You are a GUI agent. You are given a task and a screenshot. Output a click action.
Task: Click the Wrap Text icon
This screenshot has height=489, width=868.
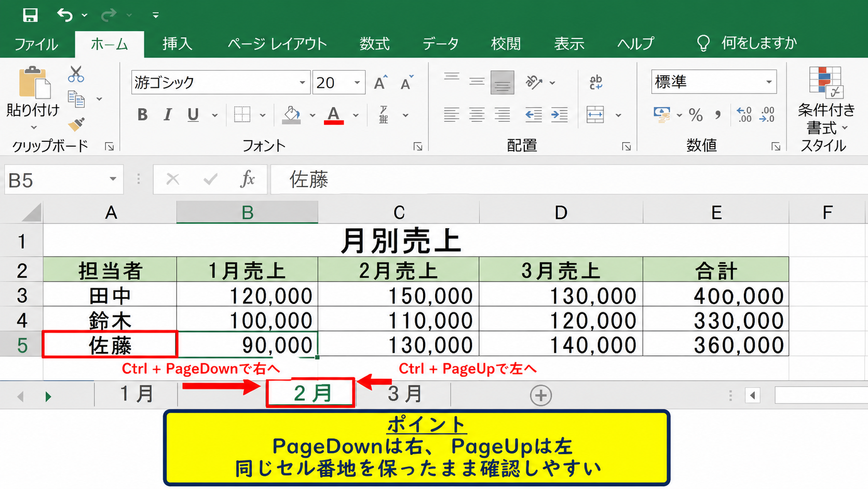pyautogui.click(x=595, y=82)
